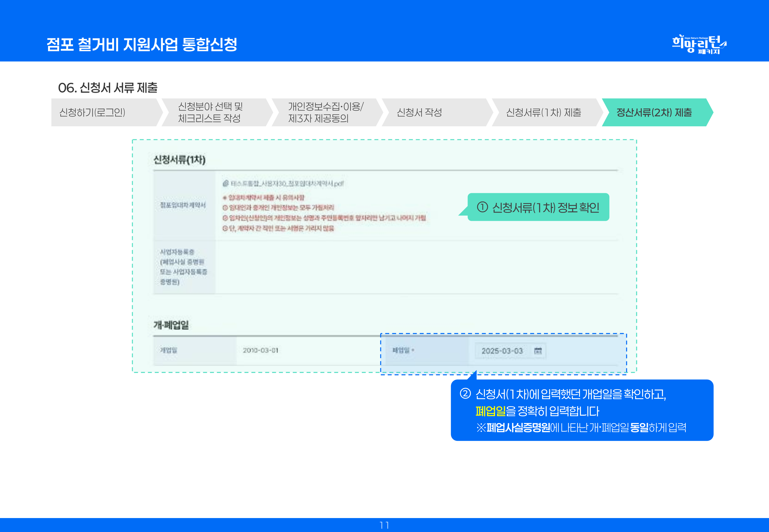Select the highlighted 정산서류(2차) 제출 step
The height and width of the screenshot is (532, 769).
654,112
